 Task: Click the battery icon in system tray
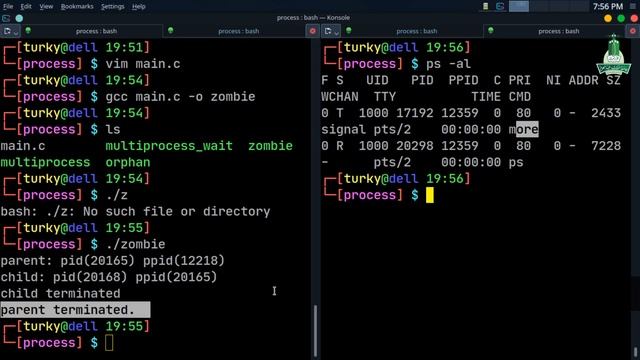(x=485, y=7)
